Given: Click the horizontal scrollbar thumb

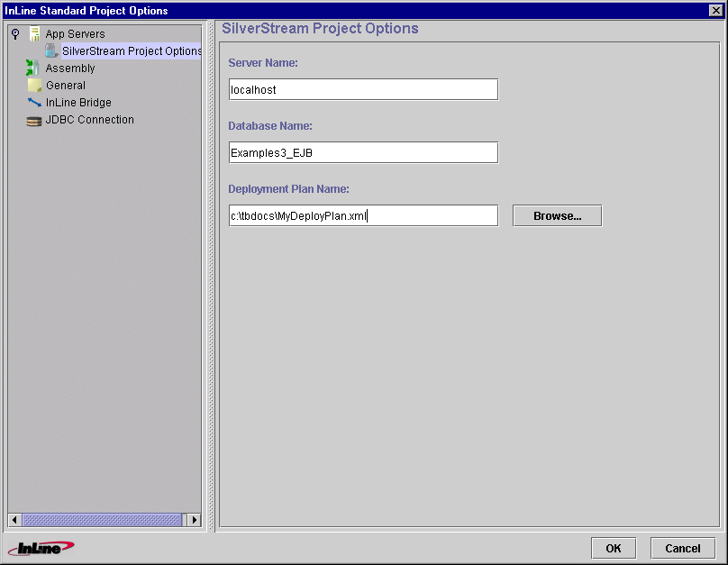Looking at the screenshot, I should click(102, 520).
